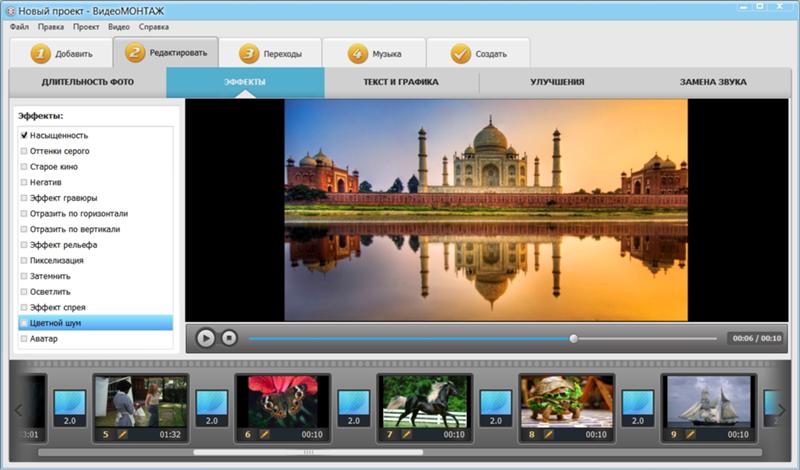Check the Аватар effect
800x470 pixels.
tap(24, 338)
